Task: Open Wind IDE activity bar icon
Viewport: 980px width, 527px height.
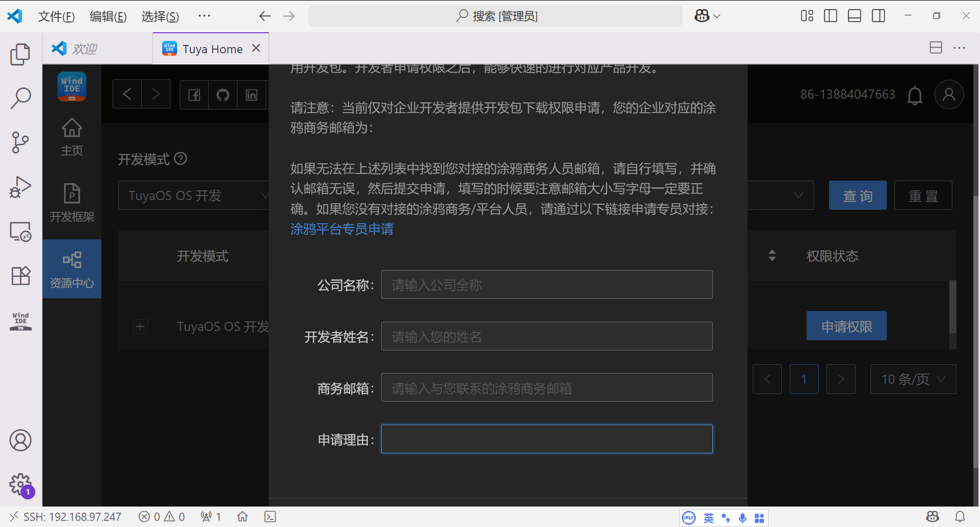Action: (x=20, y=321)
